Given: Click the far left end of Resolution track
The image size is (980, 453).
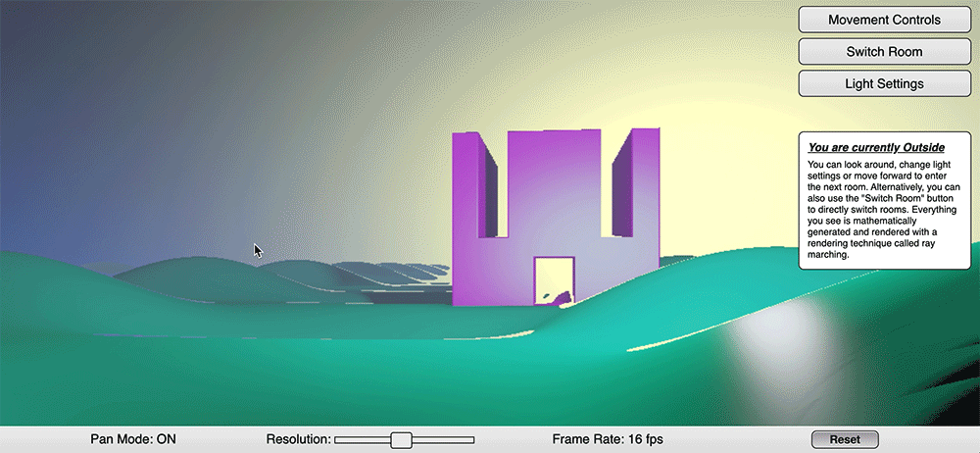Looking at the screenshot, I should (x=338, y=440).
